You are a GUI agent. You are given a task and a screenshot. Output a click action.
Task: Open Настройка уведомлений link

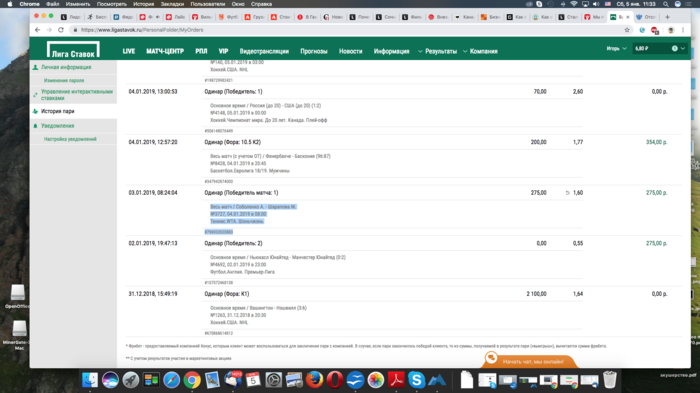70,139
